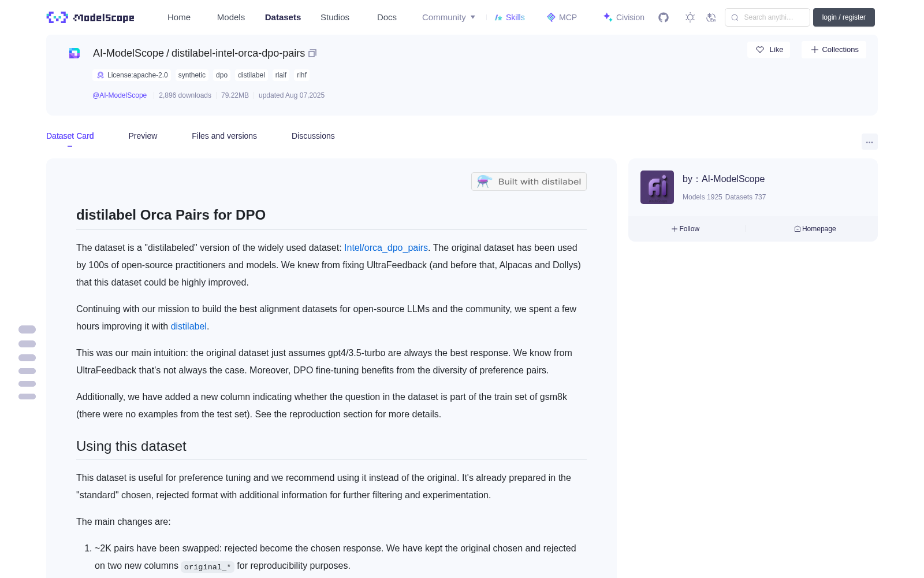Click the login / register button

[x=844, y=17]
